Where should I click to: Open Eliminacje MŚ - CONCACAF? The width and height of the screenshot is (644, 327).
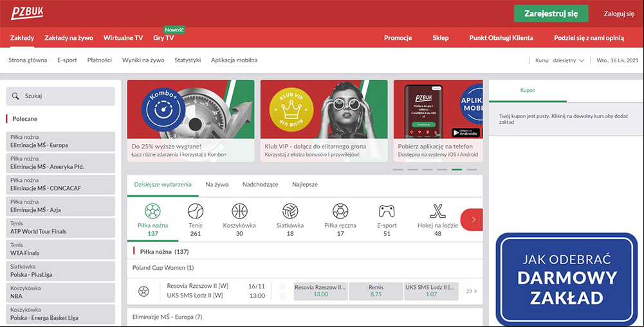coord(60,184)
